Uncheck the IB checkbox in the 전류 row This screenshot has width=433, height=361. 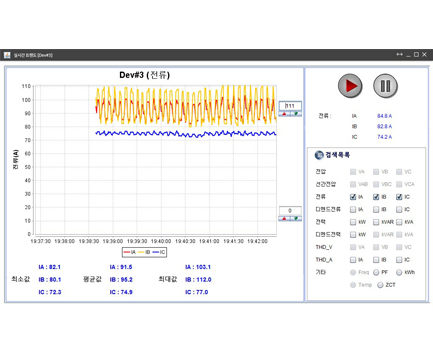(376, 197)
